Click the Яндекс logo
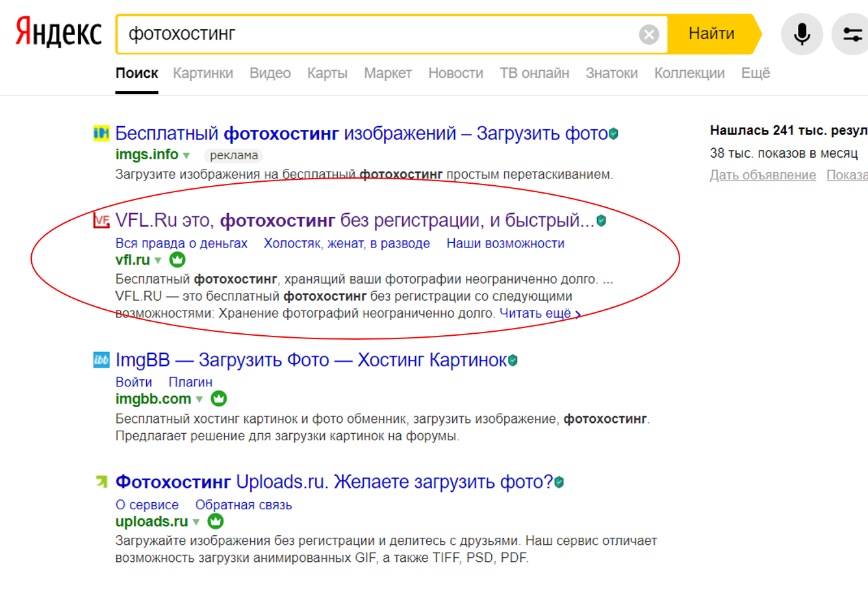Screen dimensions: 868x593 pyautogui.click(x=59, y=32)
